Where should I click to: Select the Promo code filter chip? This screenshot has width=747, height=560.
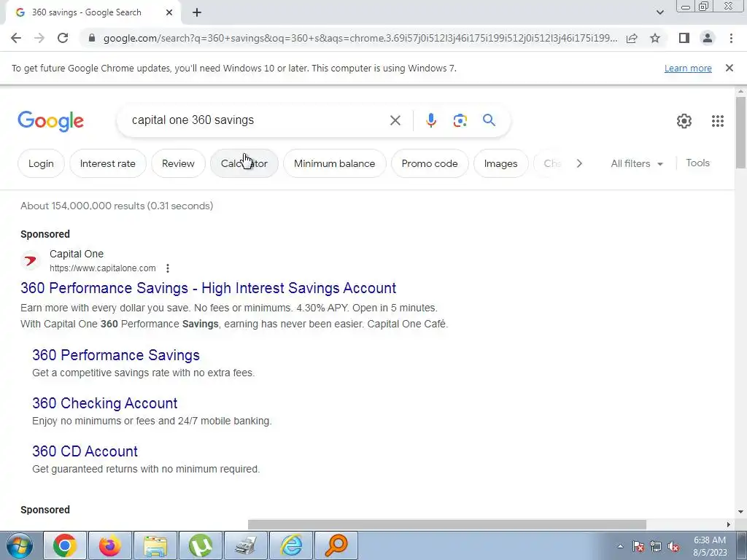[x=430, y=163]
